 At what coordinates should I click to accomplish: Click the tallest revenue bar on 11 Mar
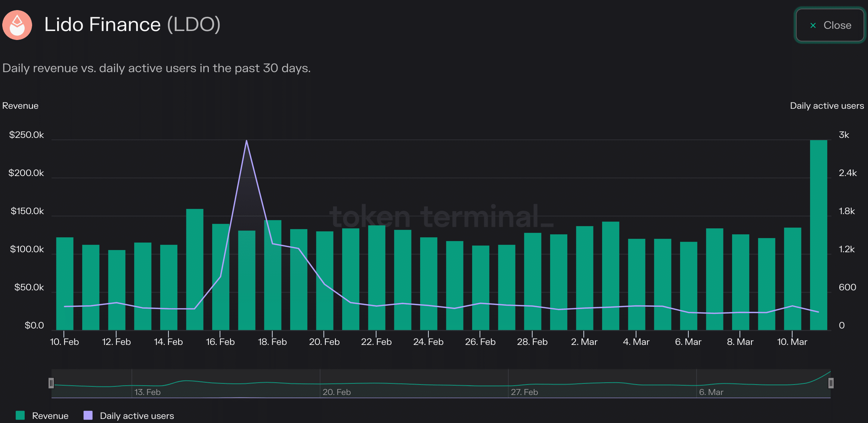(818, 235)
